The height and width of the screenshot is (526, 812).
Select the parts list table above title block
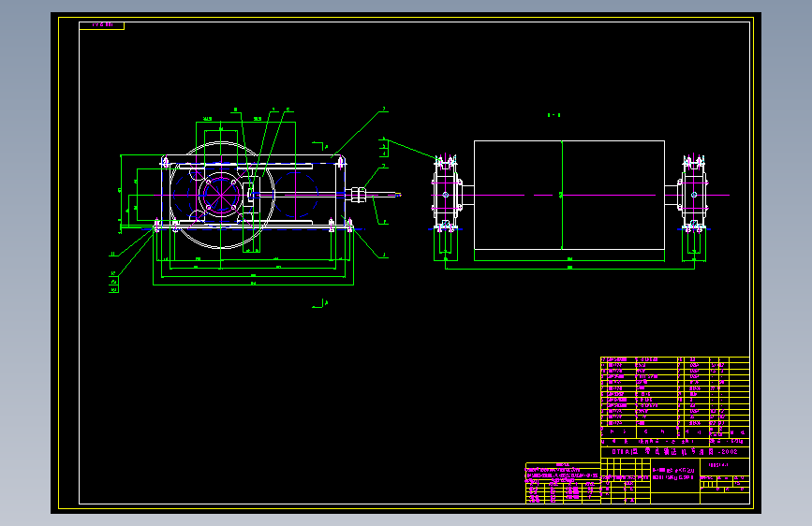coord(674,397)
